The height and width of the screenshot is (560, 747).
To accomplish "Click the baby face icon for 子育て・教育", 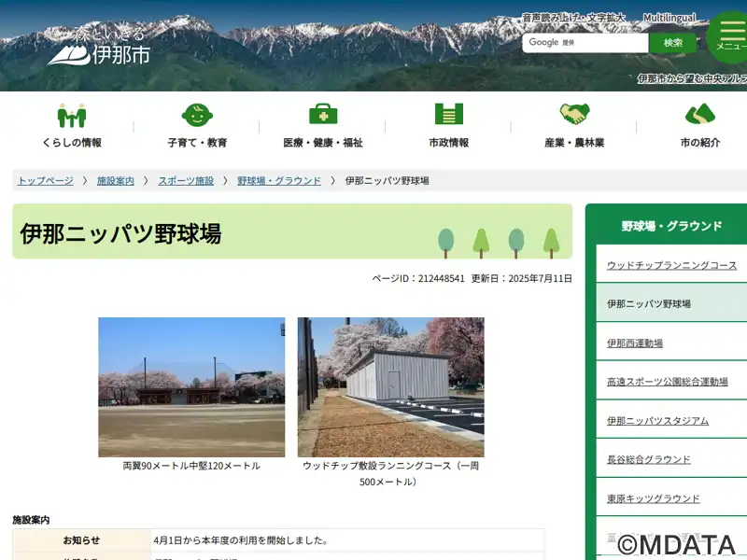I will coord(197,115).
